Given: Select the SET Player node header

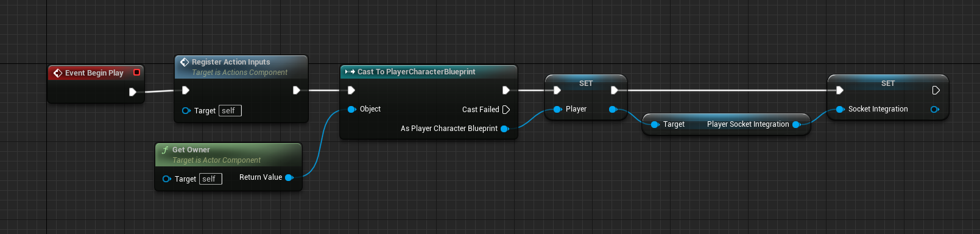Looking at the screenshot, I should click(x=586, y=83).
